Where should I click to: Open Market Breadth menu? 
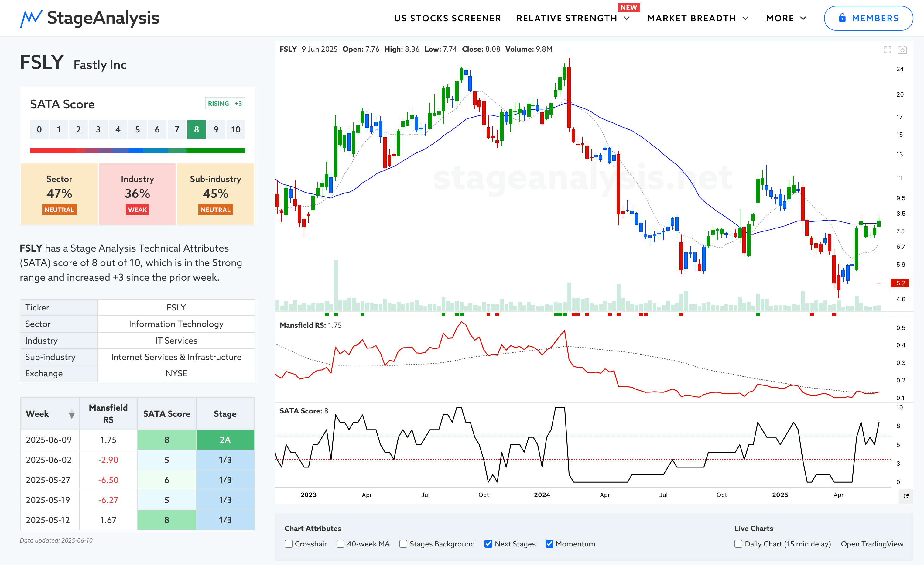click(x=692, y=18)
